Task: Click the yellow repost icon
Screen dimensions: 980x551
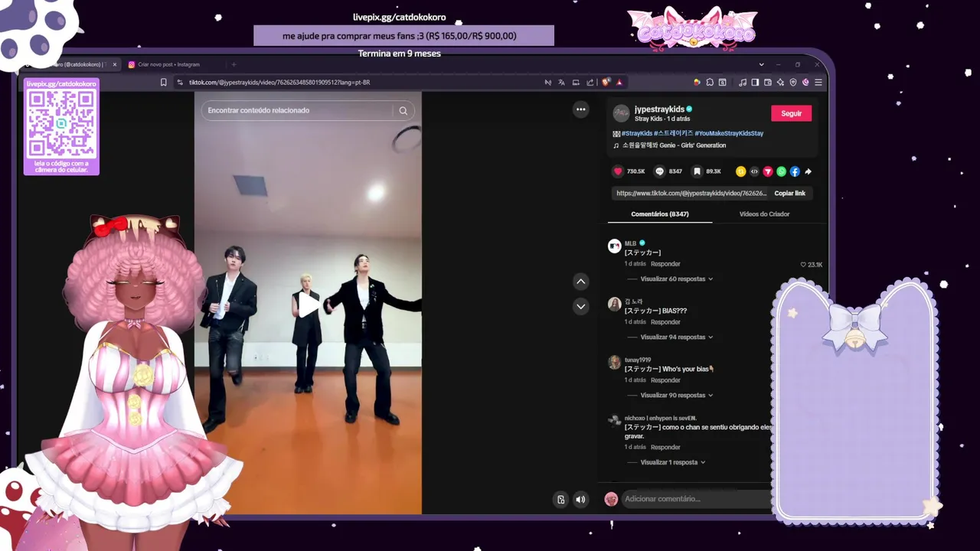Action: click(740, 171)
